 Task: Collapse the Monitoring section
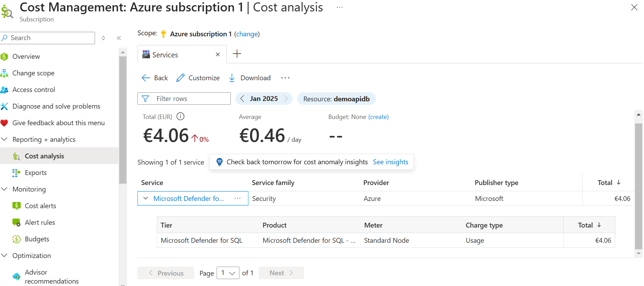click(4, 189)
